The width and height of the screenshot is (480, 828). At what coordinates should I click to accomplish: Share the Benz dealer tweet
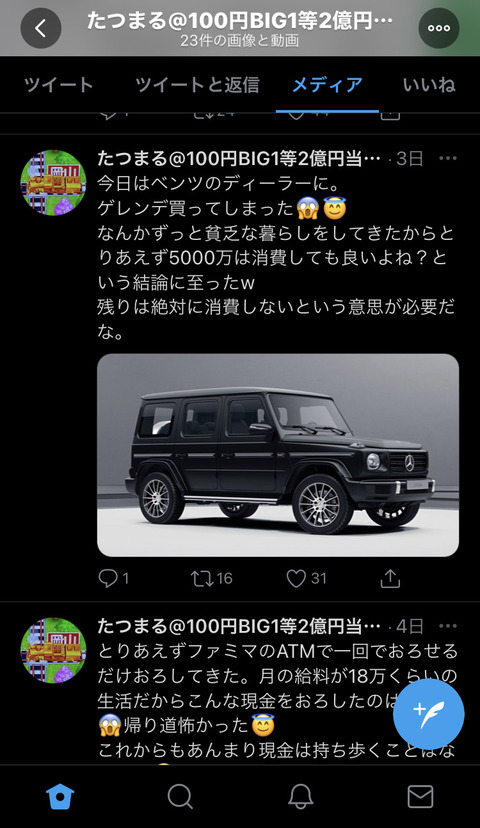tap(390, 579)
